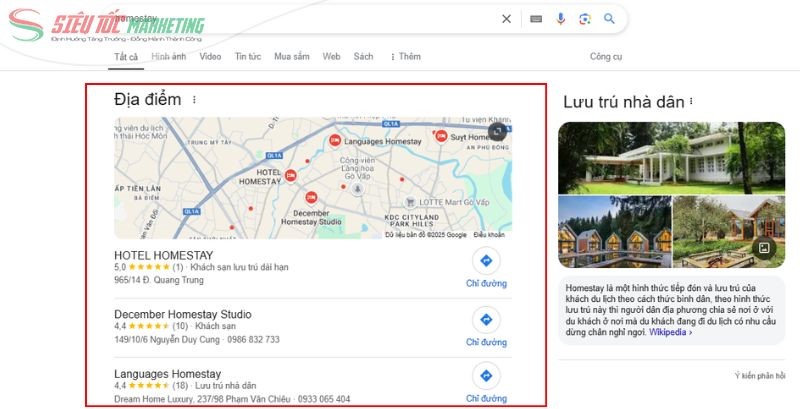Get directions icon for December Homestay Studio

pos(486,320)
